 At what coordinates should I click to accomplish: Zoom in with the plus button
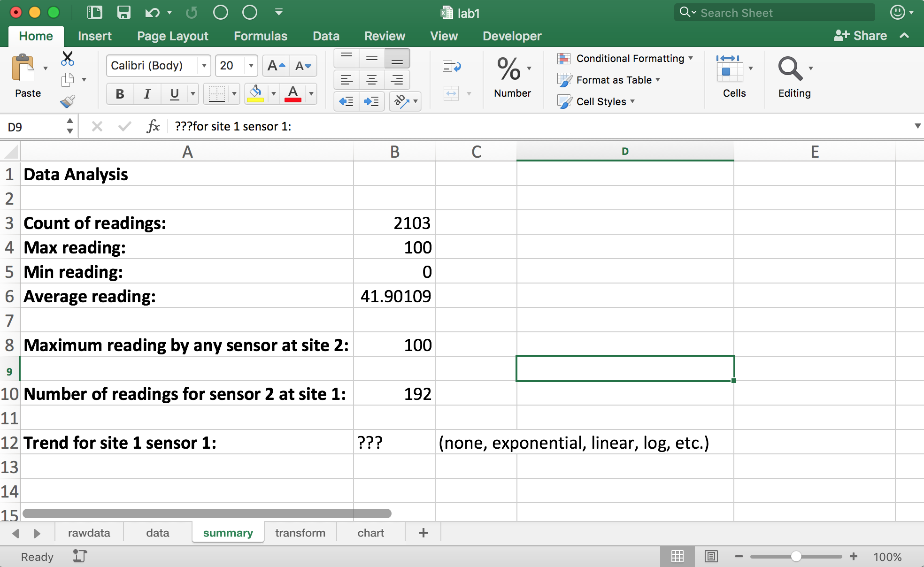coord(854,557)
